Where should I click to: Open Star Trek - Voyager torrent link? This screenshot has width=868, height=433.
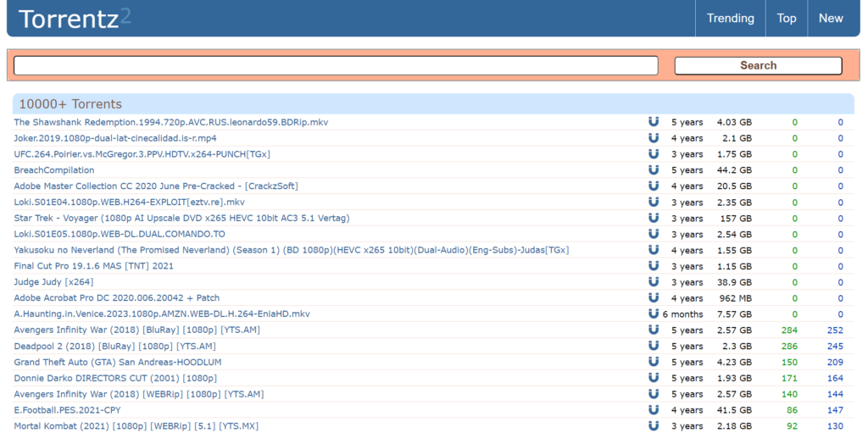181,218
